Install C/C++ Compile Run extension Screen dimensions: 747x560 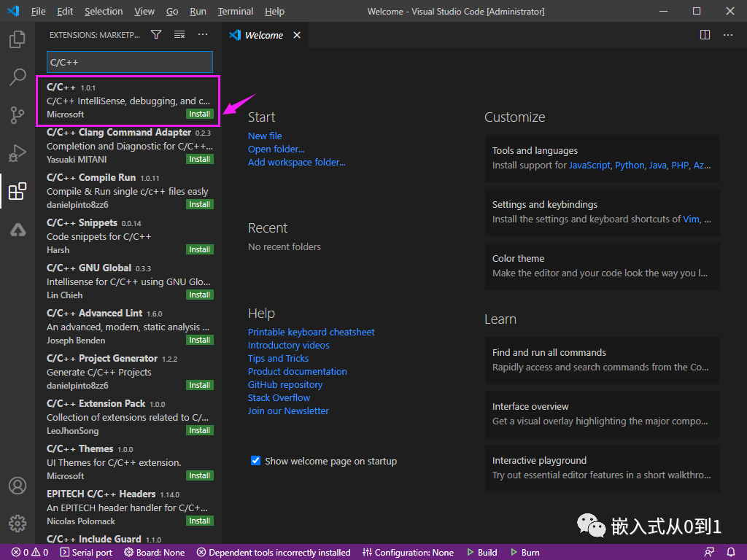[200, 204]
